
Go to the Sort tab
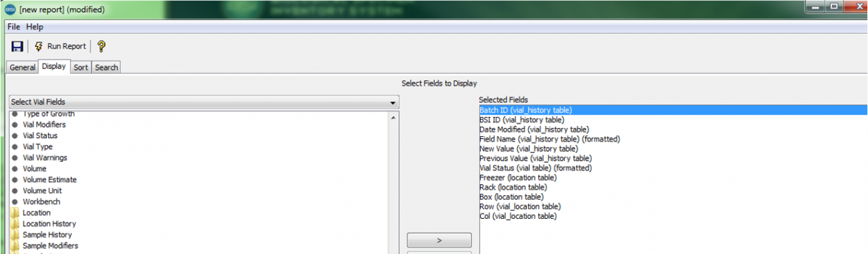click(81, 67)
